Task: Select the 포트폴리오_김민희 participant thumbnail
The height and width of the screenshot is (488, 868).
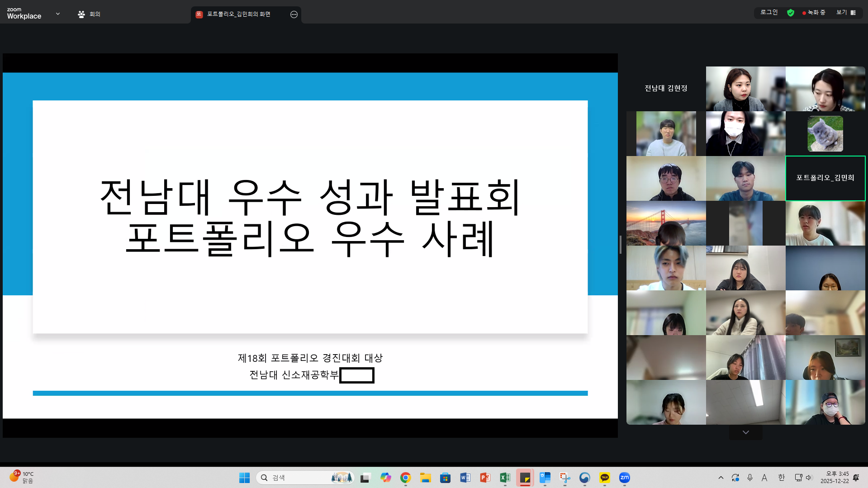Action: click(x=825, y=178)
